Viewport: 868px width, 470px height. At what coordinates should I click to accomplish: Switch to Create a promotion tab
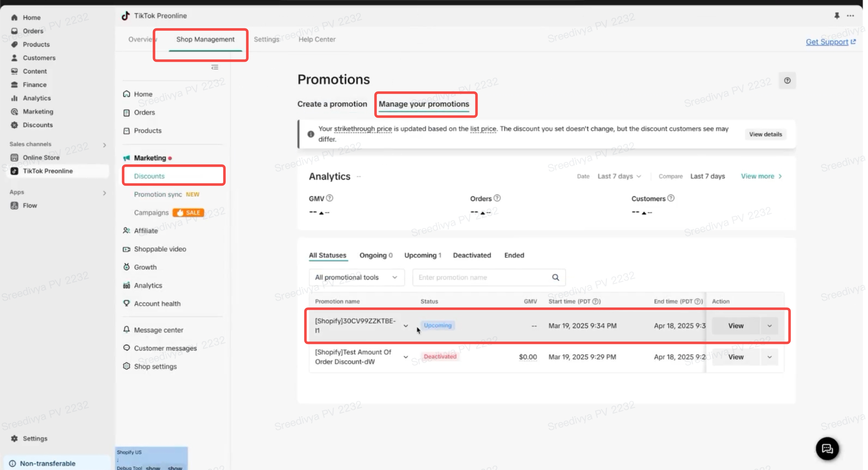pos(332,104)
